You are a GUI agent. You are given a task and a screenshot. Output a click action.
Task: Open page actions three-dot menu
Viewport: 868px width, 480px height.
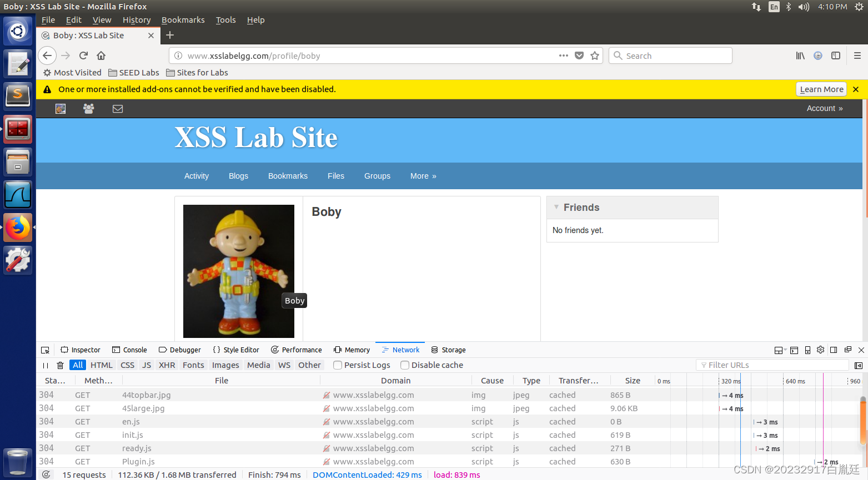tap(564, 55)
